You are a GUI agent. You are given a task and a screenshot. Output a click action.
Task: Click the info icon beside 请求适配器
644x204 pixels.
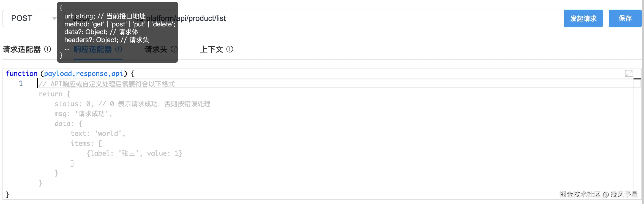(48, 49)
